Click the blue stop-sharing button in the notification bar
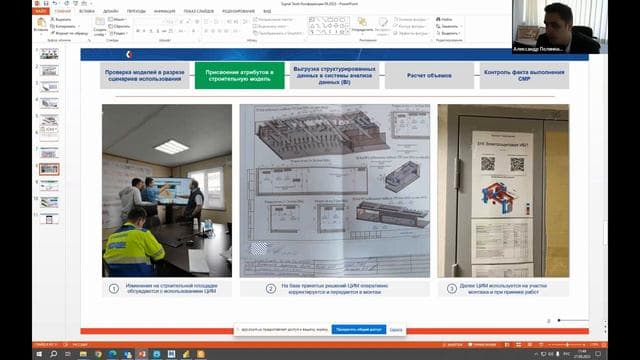 (x=359, y=329)
